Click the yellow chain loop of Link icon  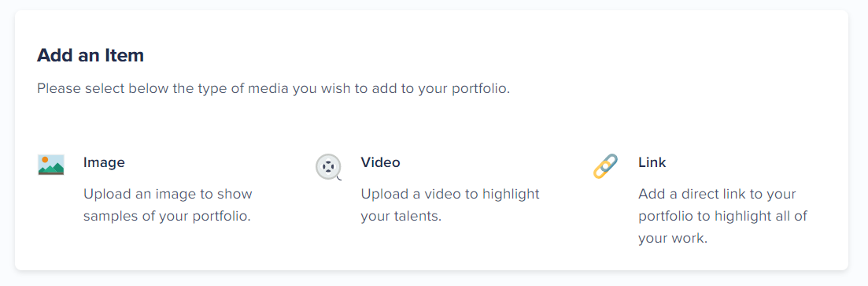[x=600, y=173]
